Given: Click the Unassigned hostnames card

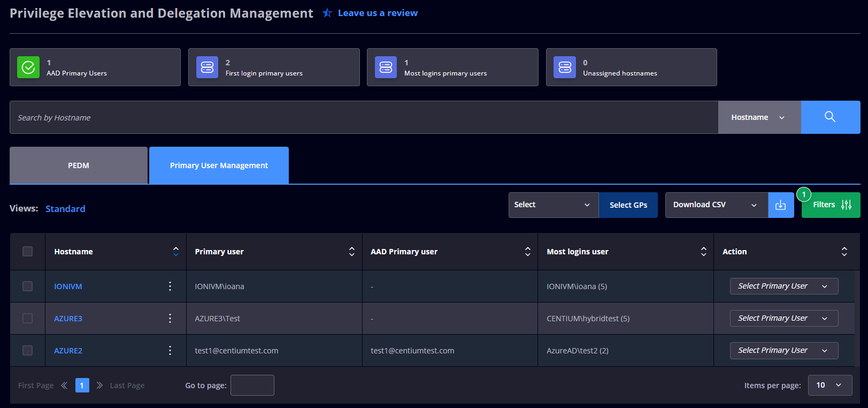Looking at the screenshot, I should point(632,67).
